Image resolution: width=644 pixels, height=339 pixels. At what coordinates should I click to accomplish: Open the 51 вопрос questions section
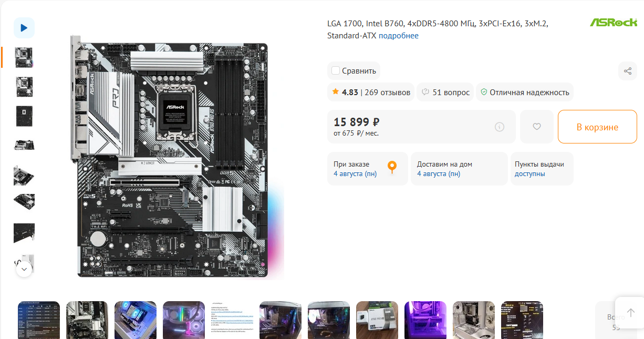(445, 92)
